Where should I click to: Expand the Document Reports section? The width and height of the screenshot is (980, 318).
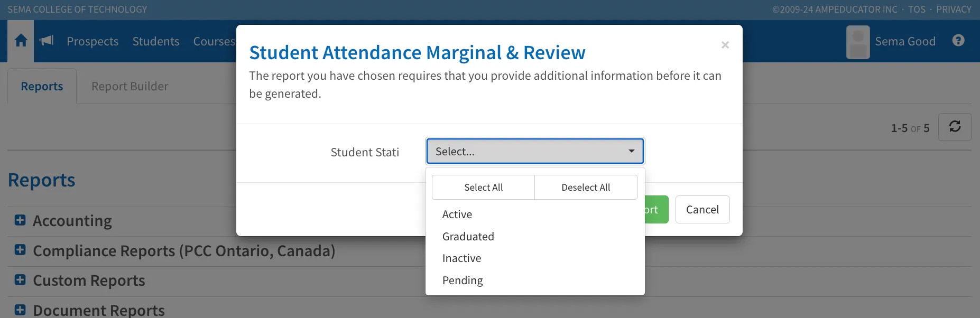[20, 310]
